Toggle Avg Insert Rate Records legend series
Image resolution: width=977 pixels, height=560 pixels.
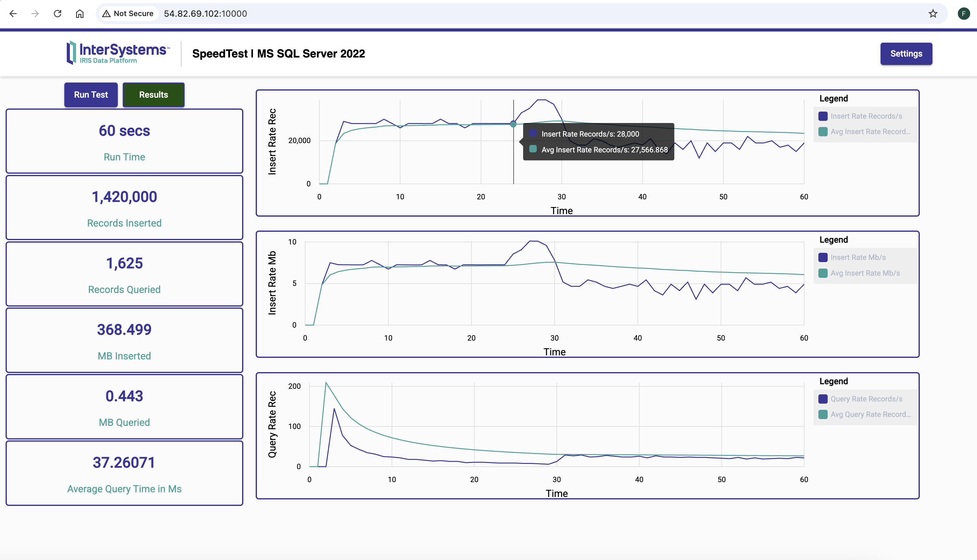(870, 132)
